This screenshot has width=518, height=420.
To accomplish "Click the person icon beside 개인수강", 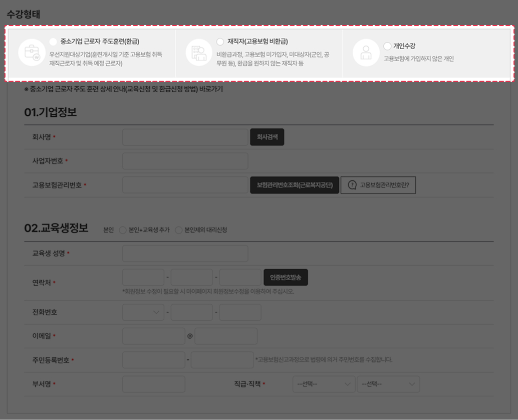I will 366,53.
